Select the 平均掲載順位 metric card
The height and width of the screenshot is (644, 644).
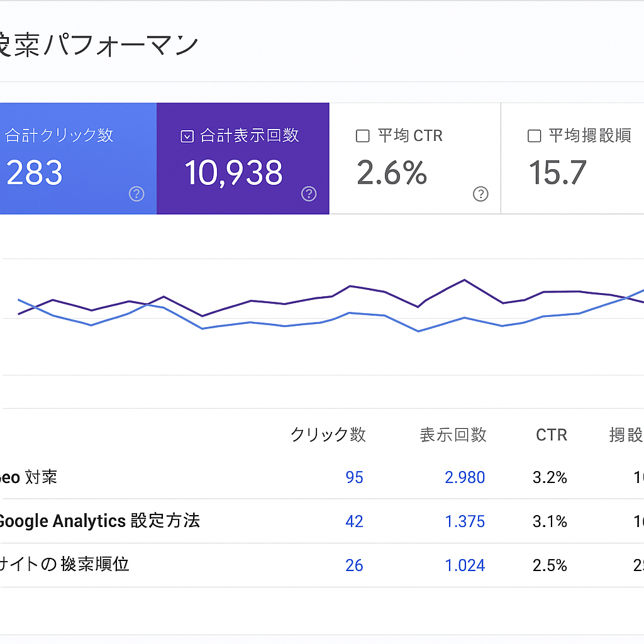pyautogui.click(x=572, y=159)
